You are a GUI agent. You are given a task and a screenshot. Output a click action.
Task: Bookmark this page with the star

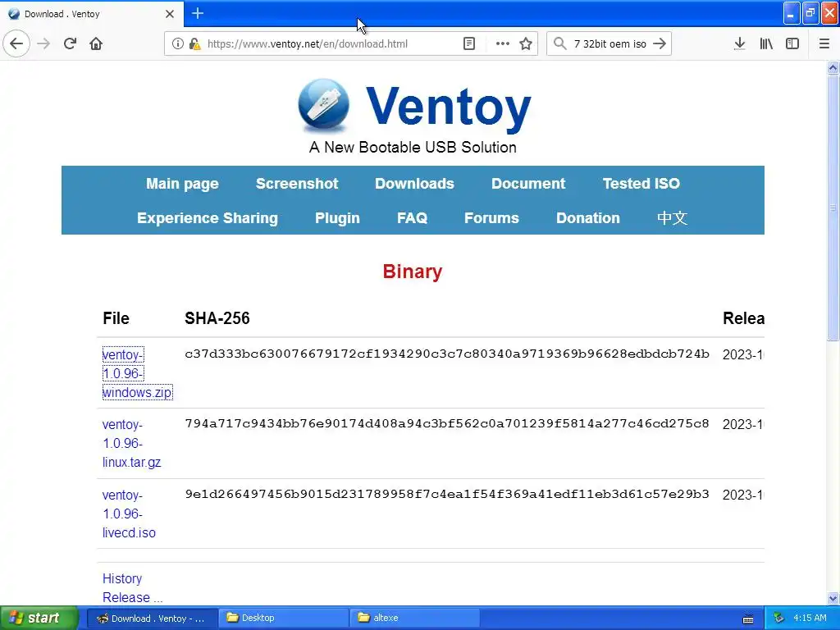point(526,43)
